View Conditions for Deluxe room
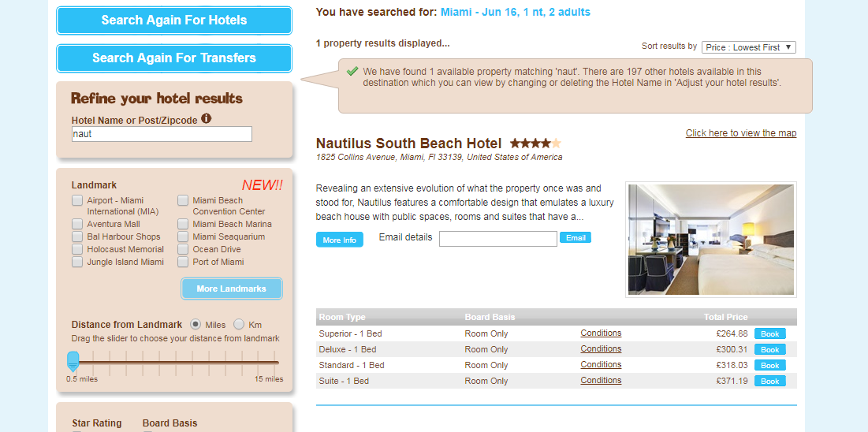This screenshot has height=432, width=868. tap(601, 349)
